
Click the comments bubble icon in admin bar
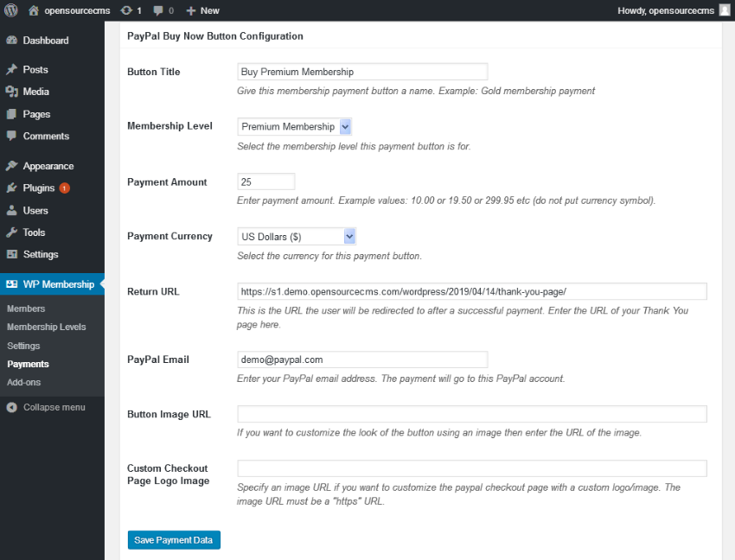pos(158,10)
